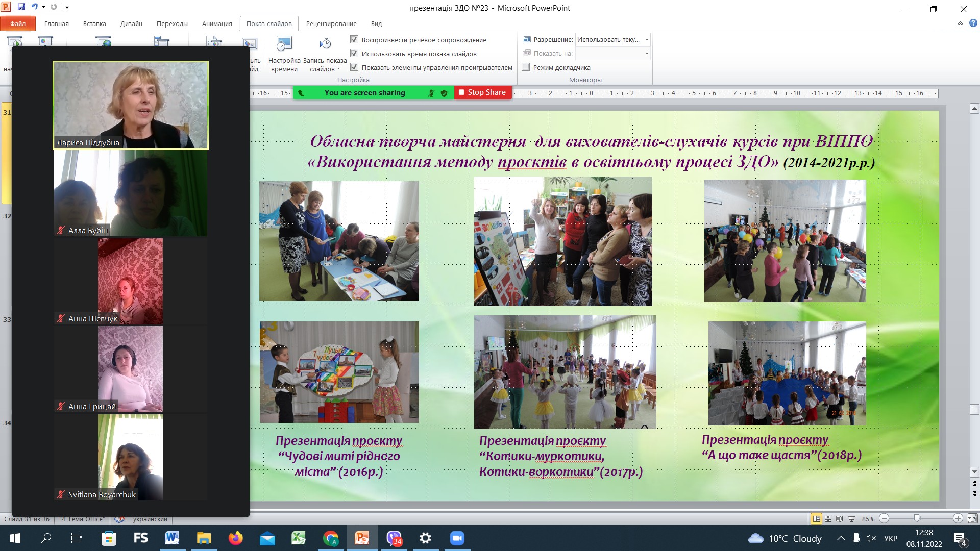Uncheck Воспроизвести речевое сопровождение checkbox
The image size is (980, 551).
coord(354,39)
